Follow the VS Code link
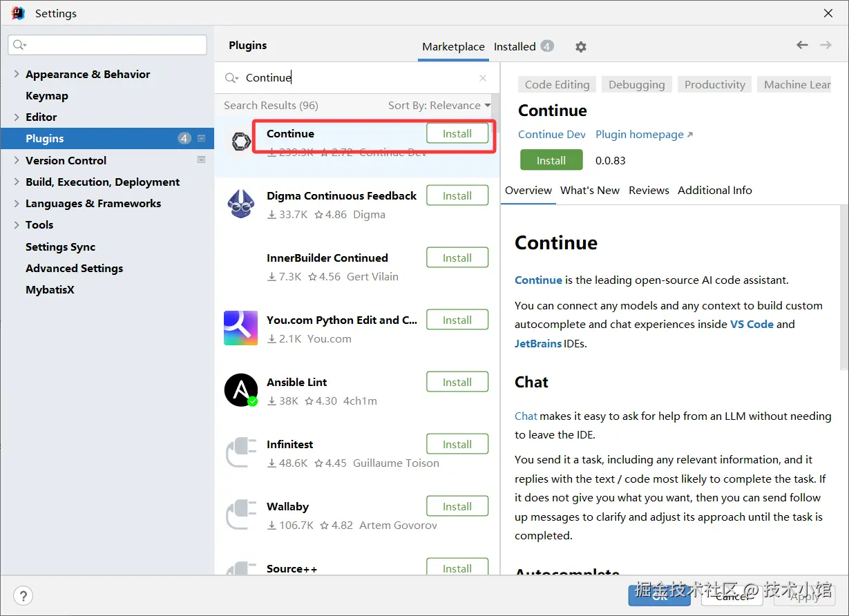849x616 pixels. (752, 324)
